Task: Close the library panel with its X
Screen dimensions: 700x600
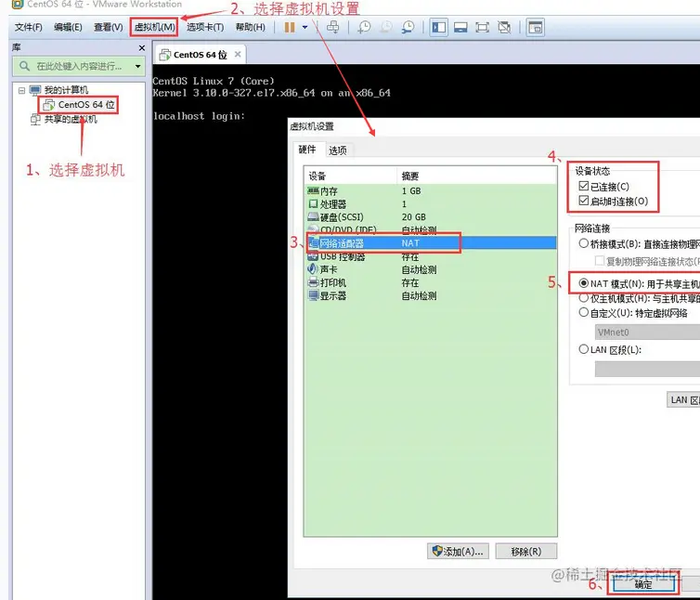Action: [142, 47]
